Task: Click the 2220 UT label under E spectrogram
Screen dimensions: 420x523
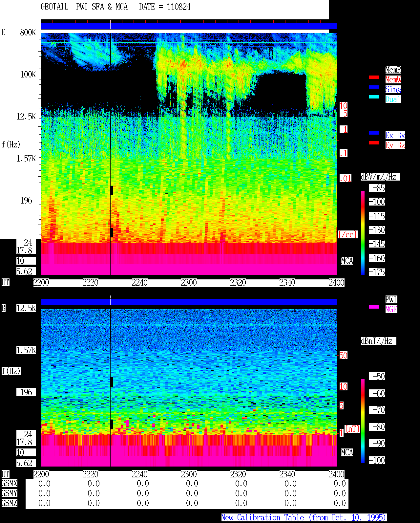Action: coord(90,283)
